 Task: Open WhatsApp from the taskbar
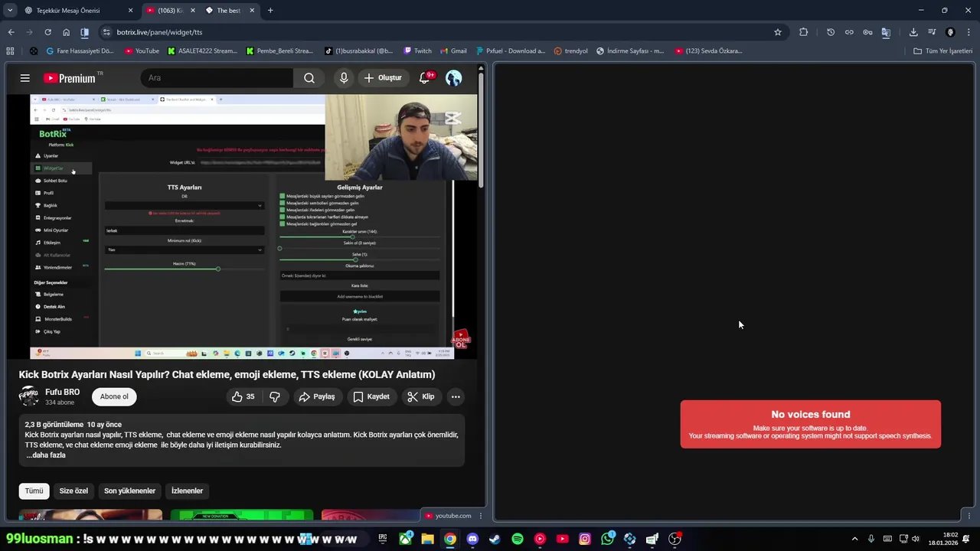coord(607,539)
